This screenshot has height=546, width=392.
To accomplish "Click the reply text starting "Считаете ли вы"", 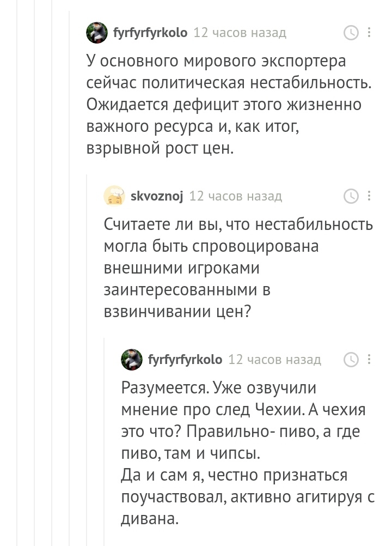I will point(238,268).
